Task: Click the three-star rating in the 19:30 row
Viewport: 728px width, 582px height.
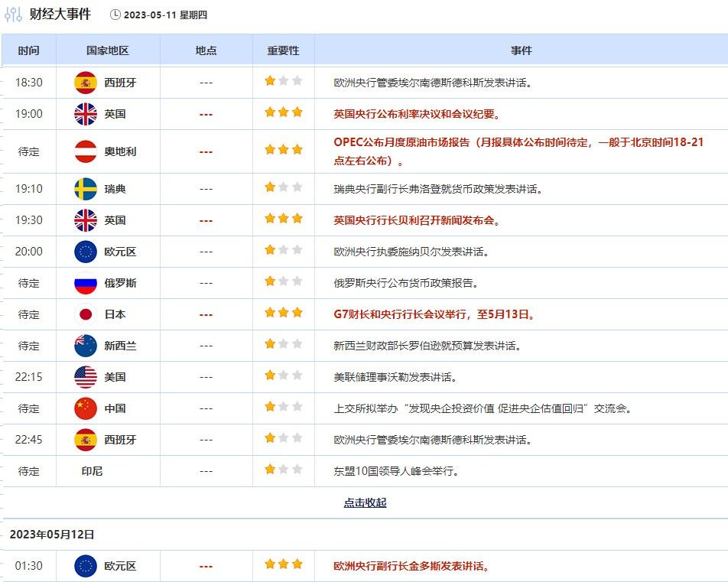Action: click(x=284, y=219)
